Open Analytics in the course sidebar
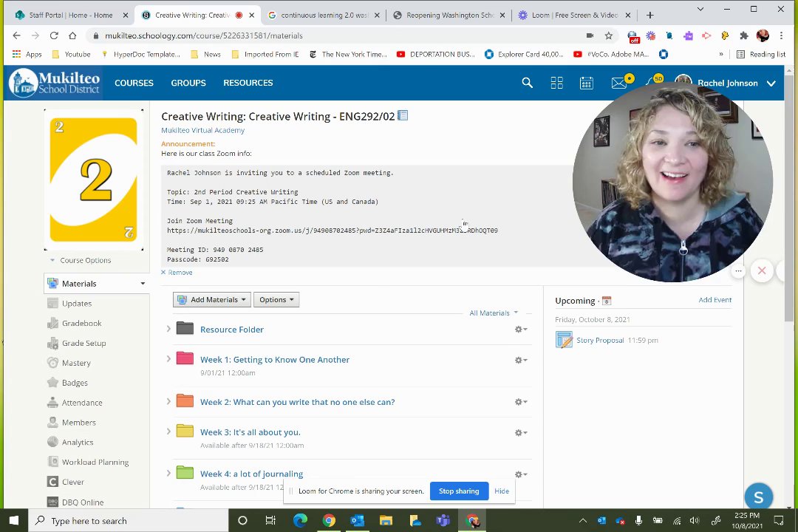This screenshot has width=798, height=532. click(x=78, y=443)
